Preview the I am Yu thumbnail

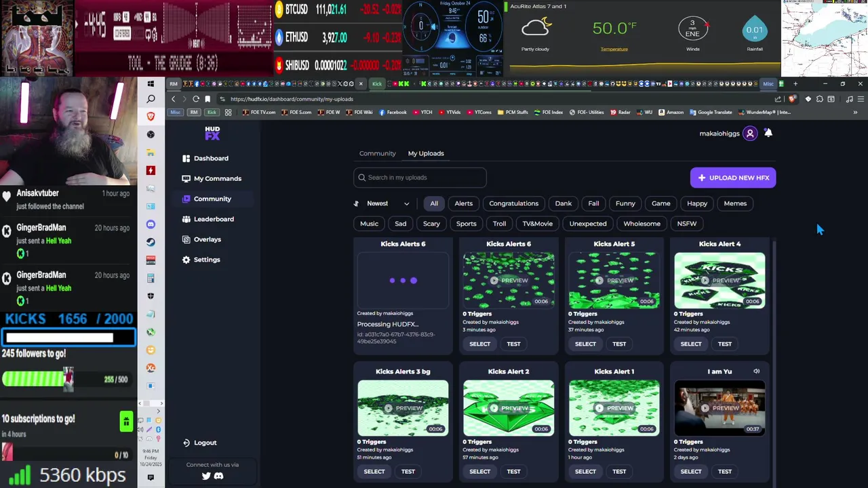click(x=719, y=408)
